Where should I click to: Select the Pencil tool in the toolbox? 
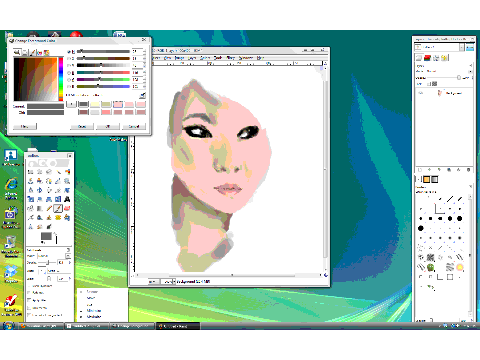coord(49,209)
